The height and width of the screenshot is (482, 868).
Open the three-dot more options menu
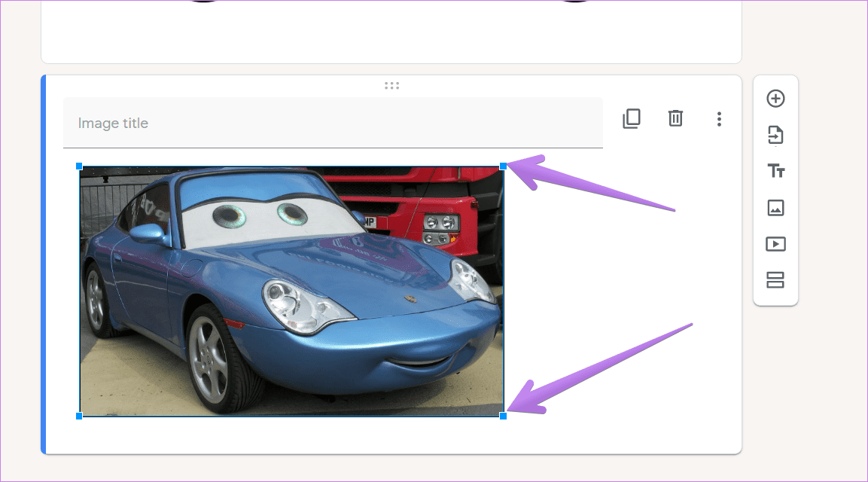719,119
